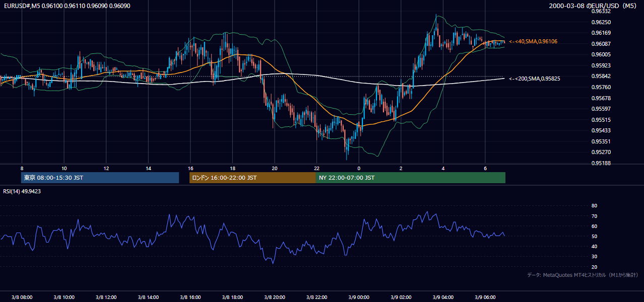Viewport: 644px width, 302px height.
Task: Click the 0.96169 price axis value
Action: (601, 33)
